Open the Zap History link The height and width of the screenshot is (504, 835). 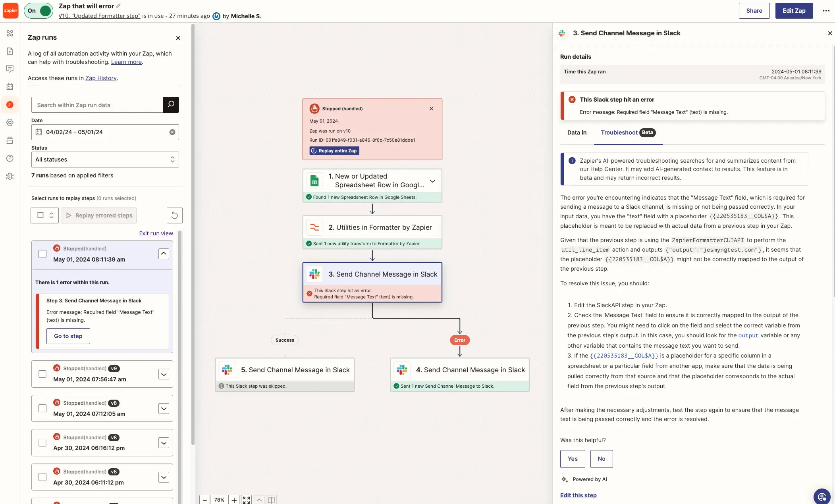click(x=101, y=78)
